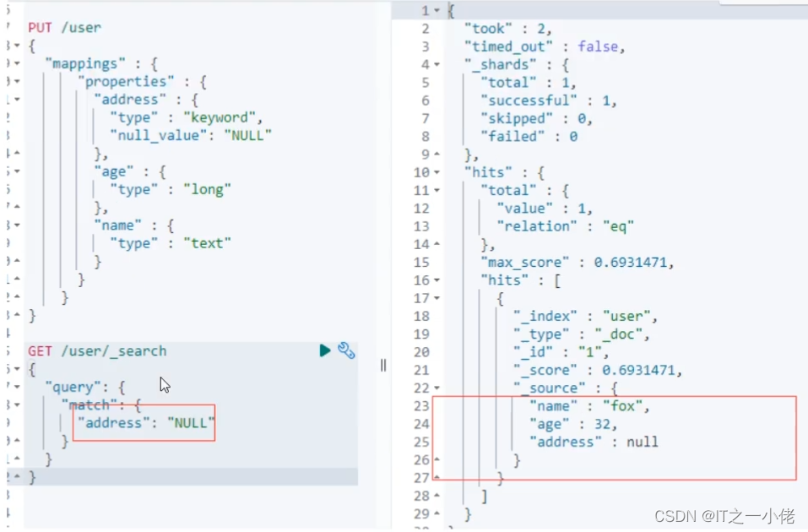Click fold arrow on response line 29

point(437,513)
